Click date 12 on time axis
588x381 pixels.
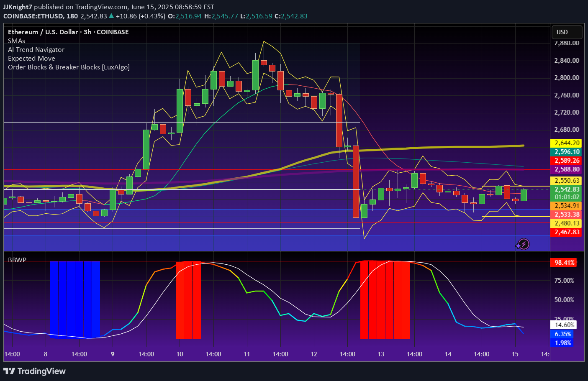[314, 354]
